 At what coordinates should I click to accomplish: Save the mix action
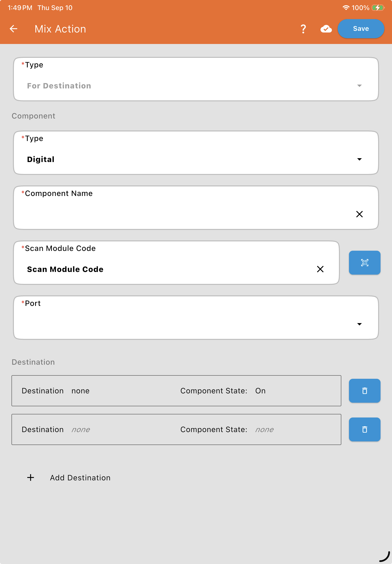[360, 29]
